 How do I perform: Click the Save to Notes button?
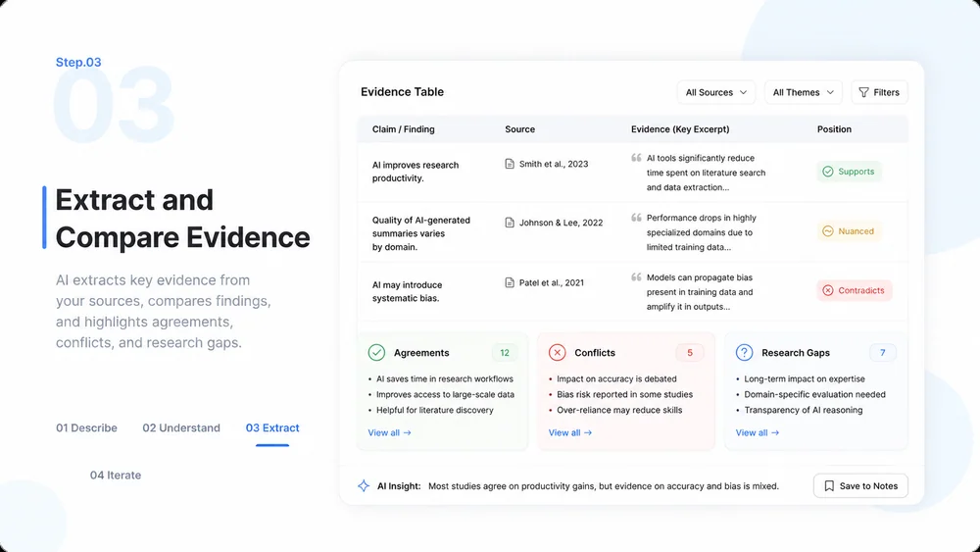tap(860, 485)
